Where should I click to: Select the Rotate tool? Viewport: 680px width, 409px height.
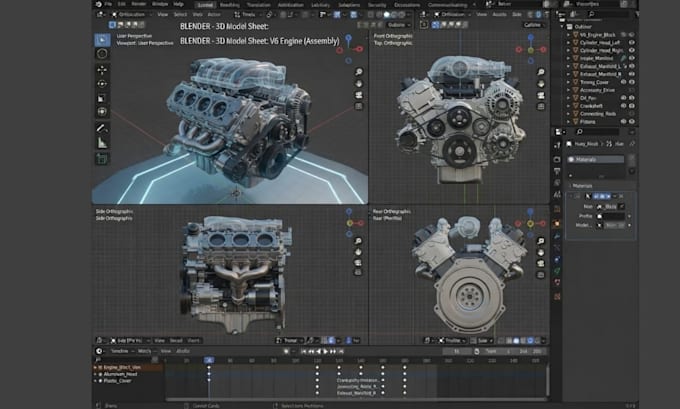point(102,84)
